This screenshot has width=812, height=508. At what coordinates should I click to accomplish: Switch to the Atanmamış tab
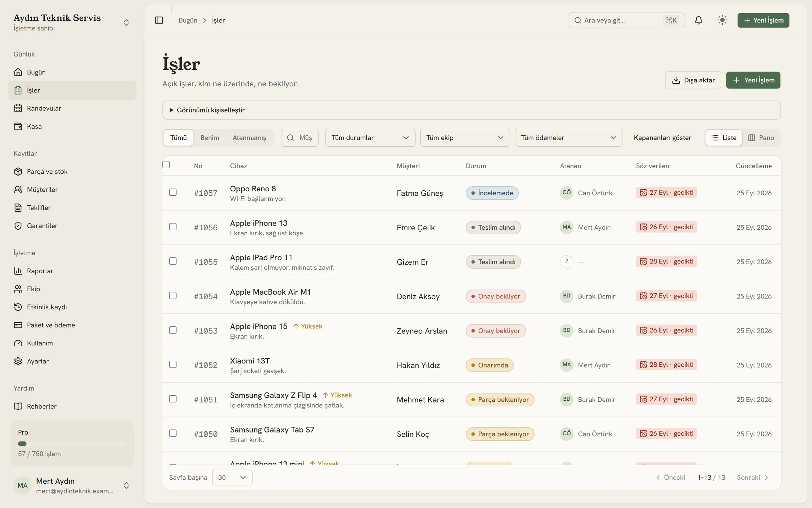[x=249, y=138]
